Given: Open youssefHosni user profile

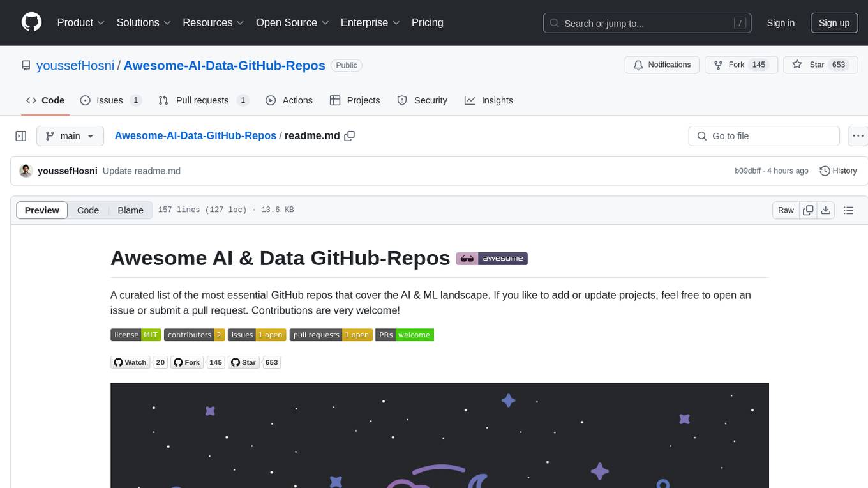Looking at the screenshot, I should (76, 65).
